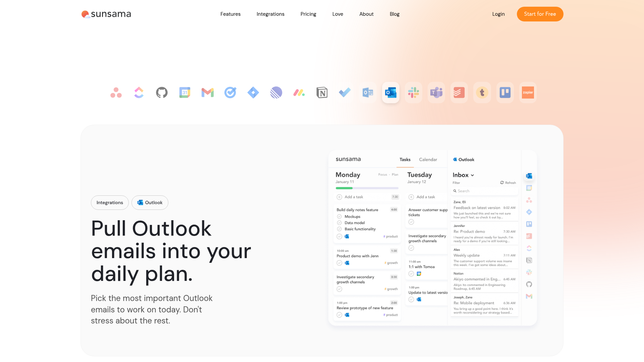This screenshot has height=362, width=644.
Task: Select the Tasks tab in the preview
Action: (405, 160)
